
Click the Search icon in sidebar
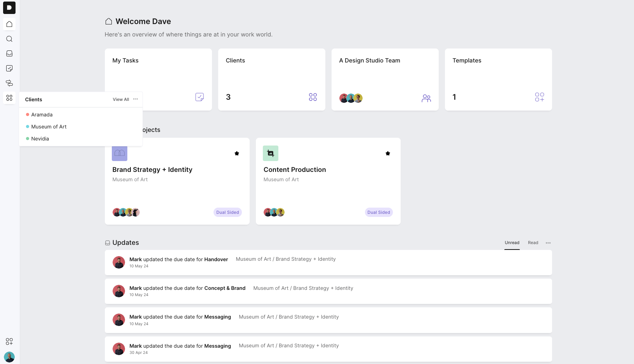9,39
